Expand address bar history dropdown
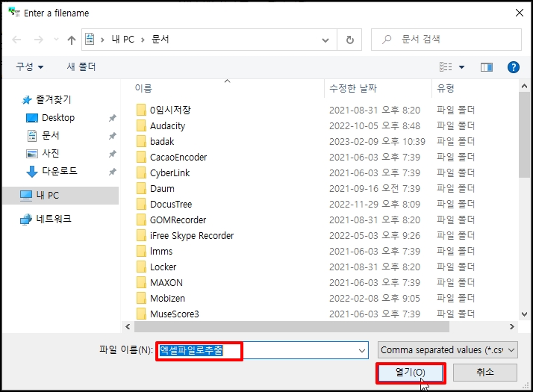 [325, 40]
